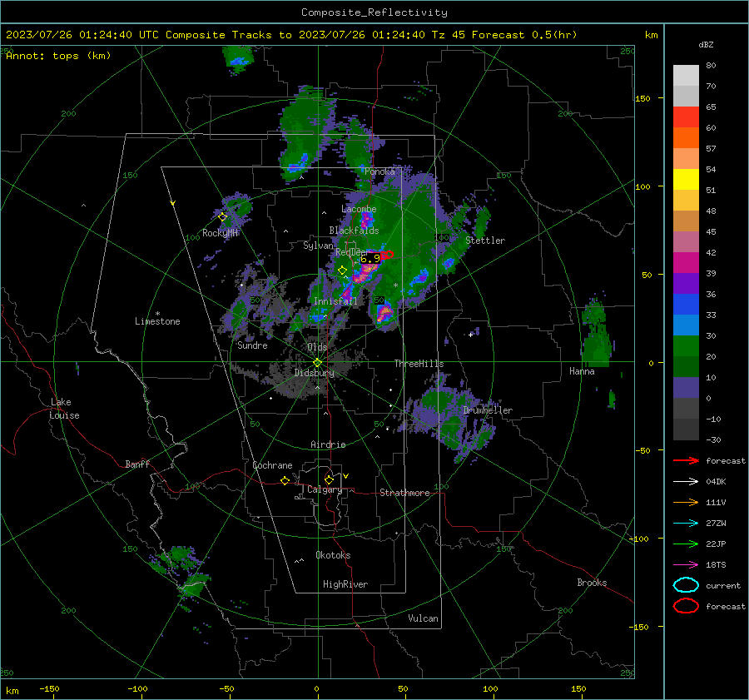Click the Innisfail label
749x700 pixels.
[335, 301]
